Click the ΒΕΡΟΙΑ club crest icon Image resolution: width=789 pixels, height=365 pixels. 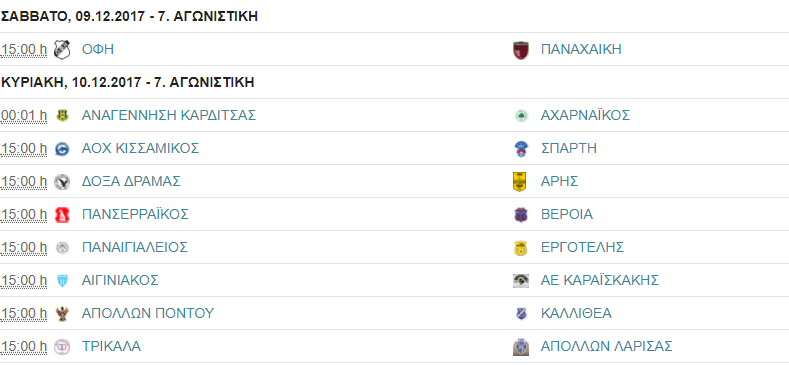pyautogui.click(x=520, y=215)
